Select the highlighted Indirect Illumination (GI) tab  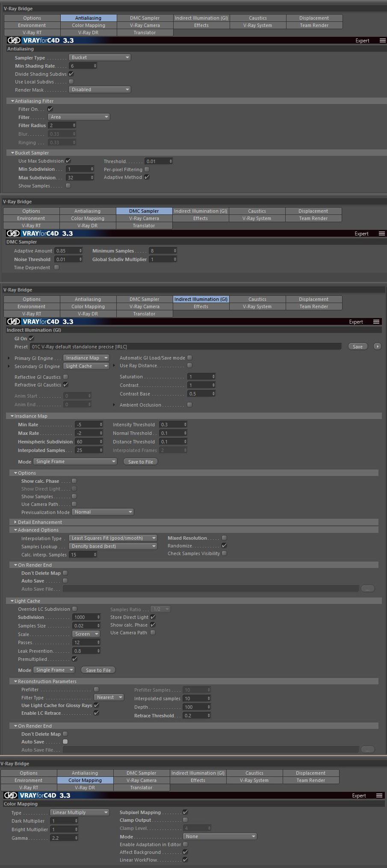click(201, 299)
